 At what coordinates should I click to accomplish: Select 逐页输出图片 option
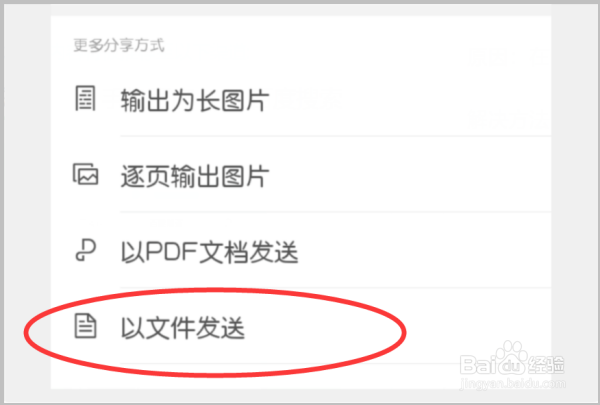[x=195, y=176]
